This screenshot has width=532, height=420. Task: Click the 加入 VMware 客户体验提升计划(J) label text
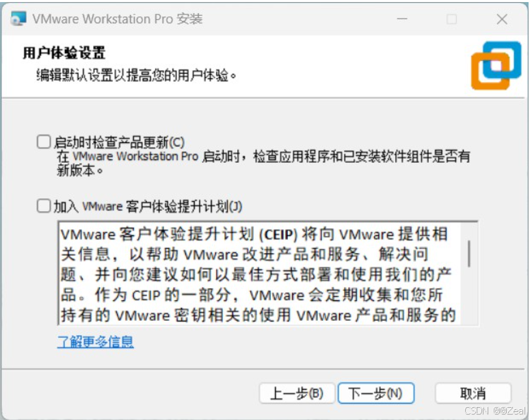click(x=148, y=206)
